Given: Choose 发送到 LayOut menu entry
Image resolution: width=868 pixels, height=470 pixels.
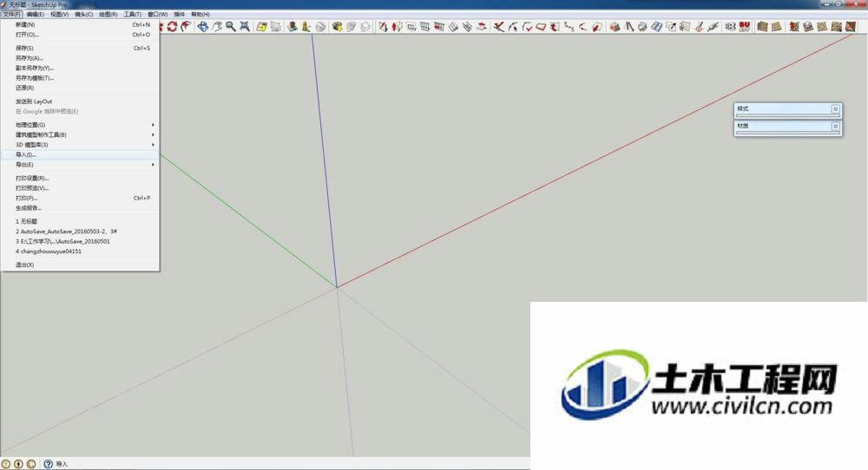Looking at the screenshot, I should click(80, 101).
